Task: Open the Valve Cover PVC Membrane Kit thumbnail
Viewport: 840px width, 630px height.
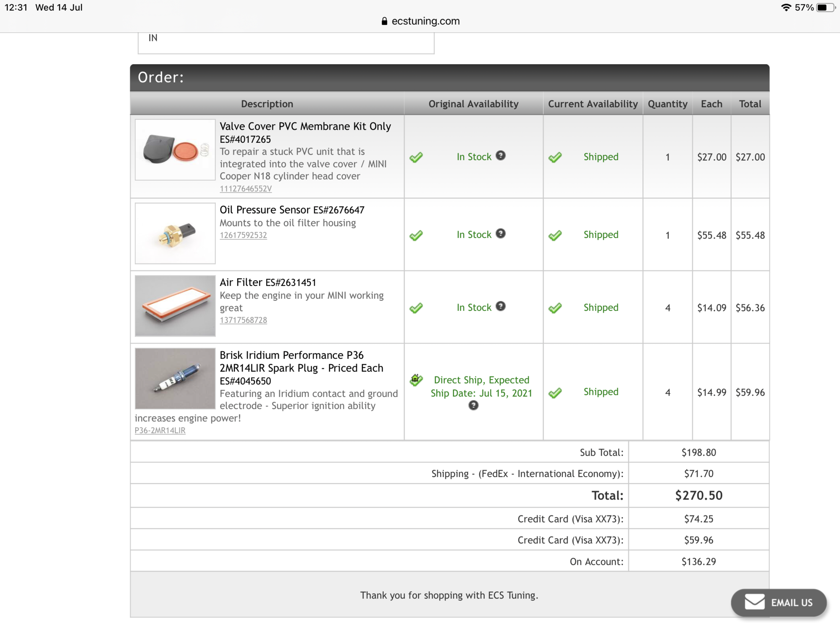Action: point(175,150)
